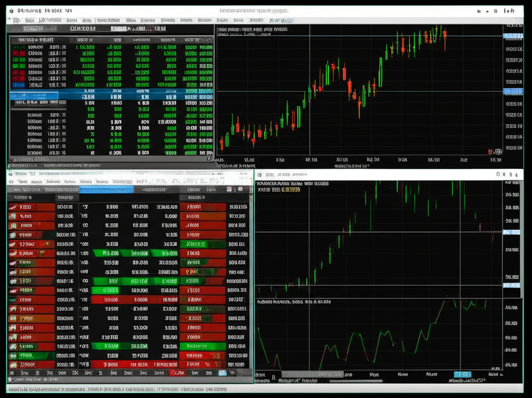Click the Apple logo in the title bar

coord(11,10)
